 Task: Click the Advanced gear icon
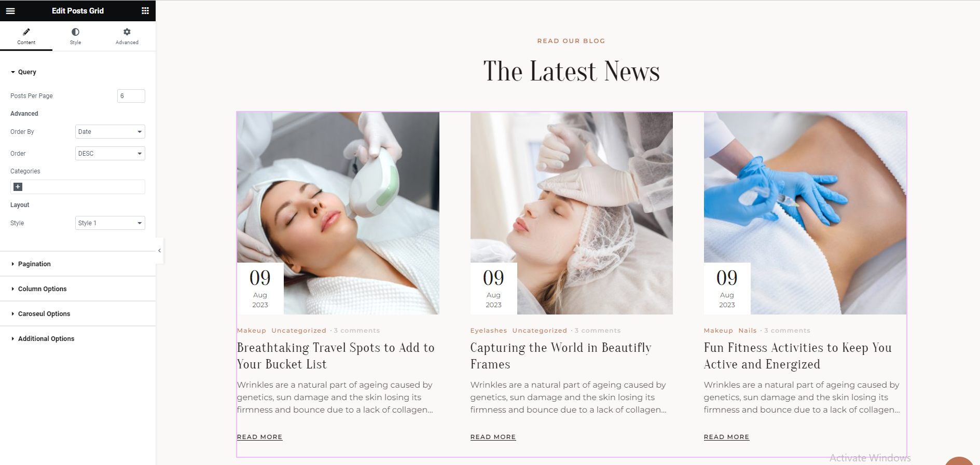tap(127, 32)
